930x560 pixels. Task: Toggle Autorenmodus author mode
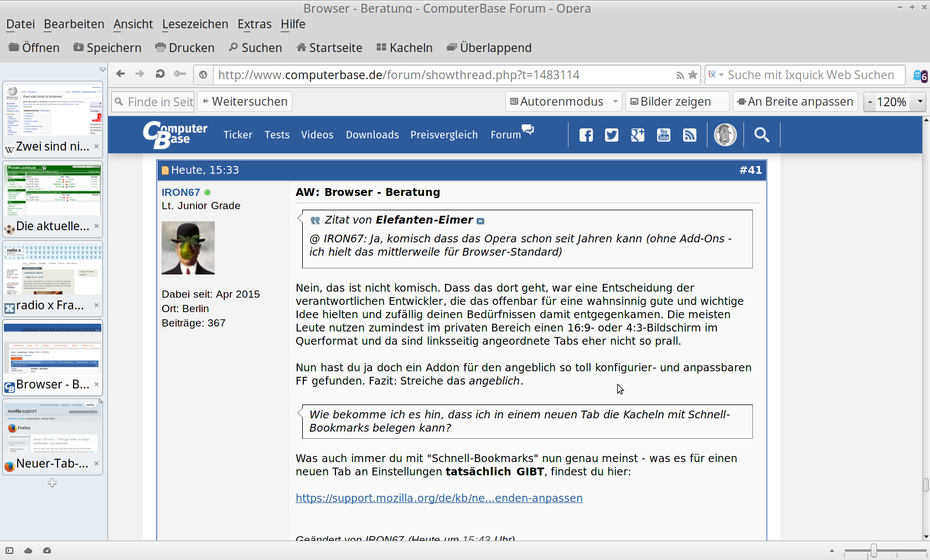(557, 102)
